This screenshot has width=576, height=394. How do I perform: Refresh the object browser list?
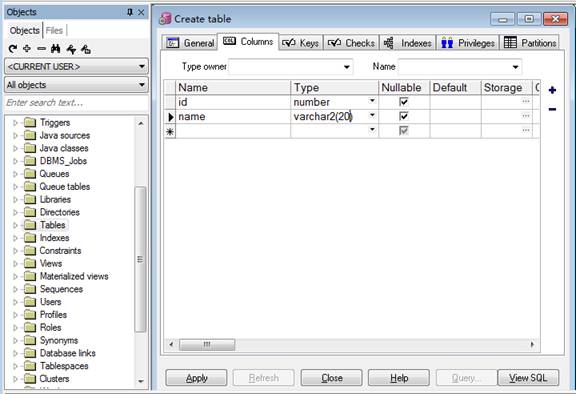coord(13,48)
